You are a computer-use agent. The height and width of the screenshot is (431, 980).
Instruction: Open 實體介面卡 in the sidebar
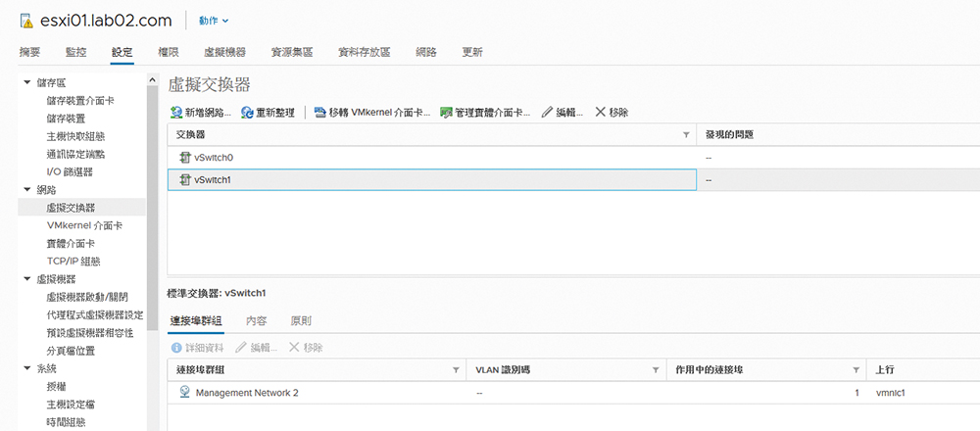pos(70,244)
